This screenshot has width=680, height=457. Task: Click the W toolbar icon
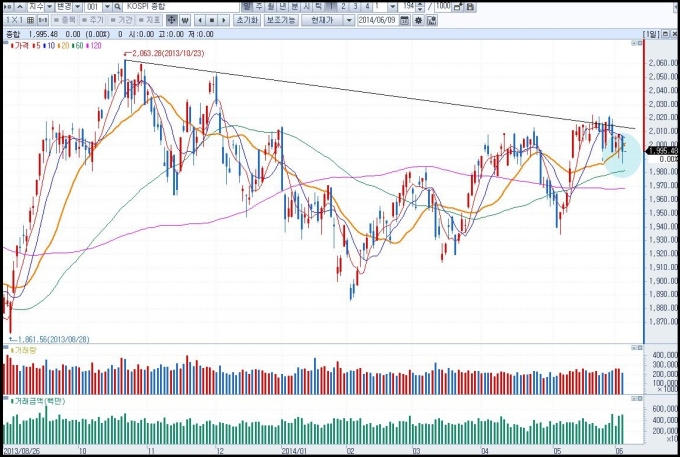click(185, 20)
